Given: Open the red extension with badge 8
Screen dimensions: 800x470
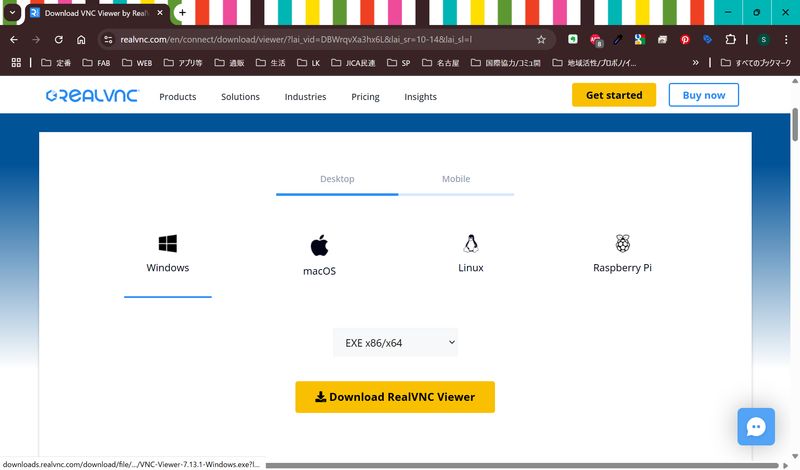Looking at the screenshot, I should [x=595, y=40].
